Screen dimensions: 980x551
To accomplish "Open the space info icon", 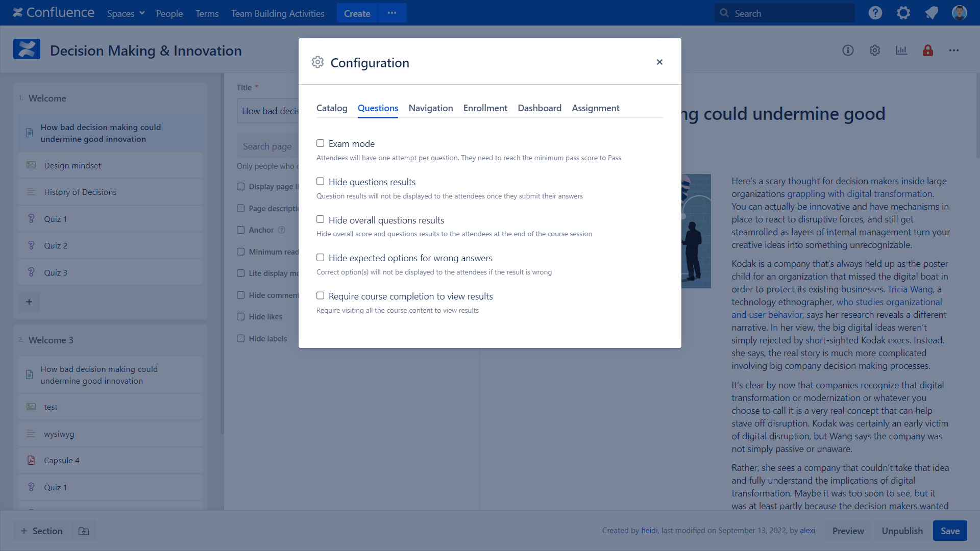I will 848,51.
